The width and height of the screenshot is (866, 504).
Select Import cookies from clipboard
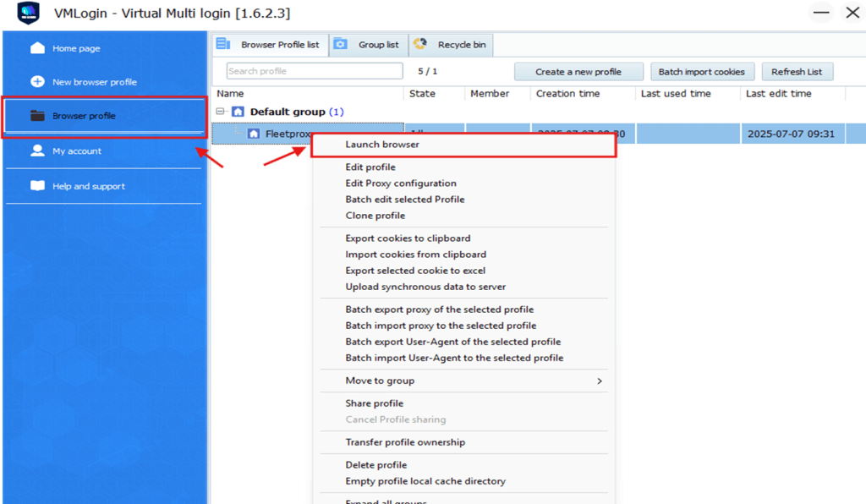[416, 255]
